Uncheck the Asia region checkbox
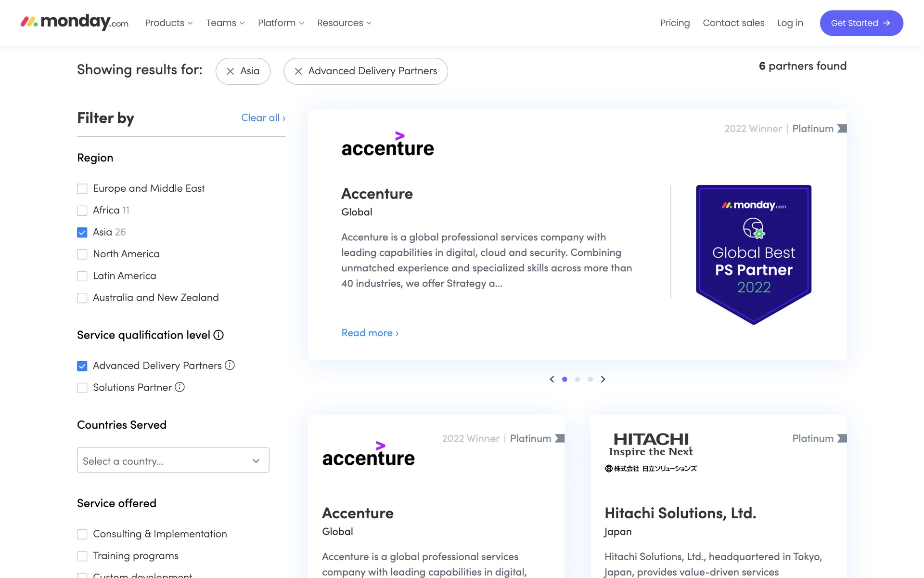This screenshot has height=578, width=924. [82, 233]
